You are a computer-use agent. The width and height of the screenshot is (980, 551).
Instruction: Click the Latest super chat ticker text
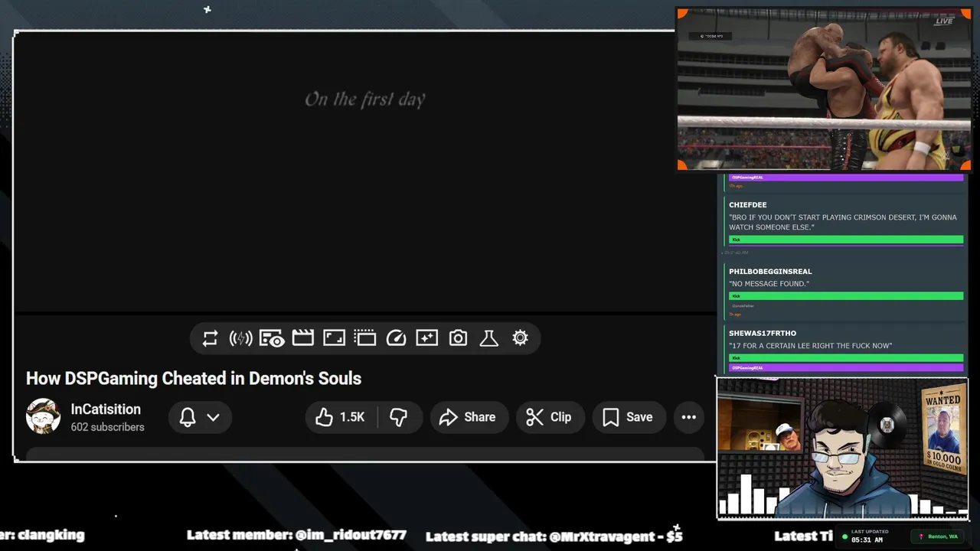coord(554,536)
